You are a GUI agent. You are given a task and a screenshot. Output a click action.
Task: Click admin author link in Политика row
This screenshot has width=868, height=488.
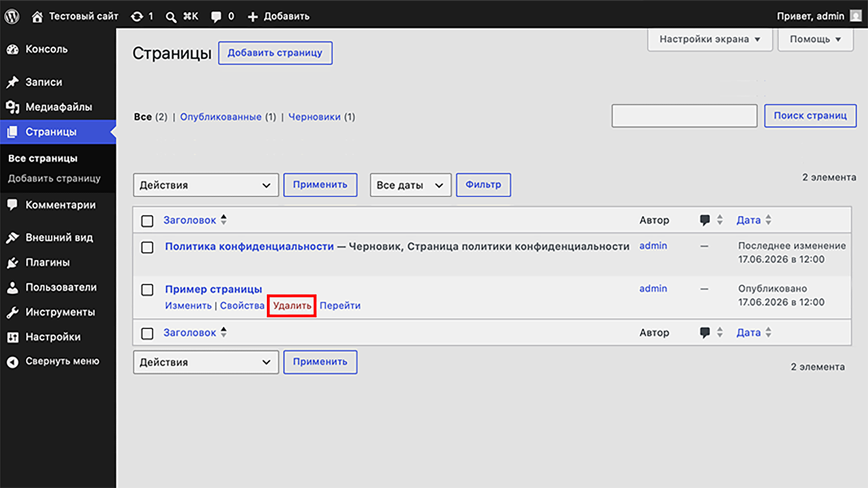pyautogui.click(x=653, y=246)
